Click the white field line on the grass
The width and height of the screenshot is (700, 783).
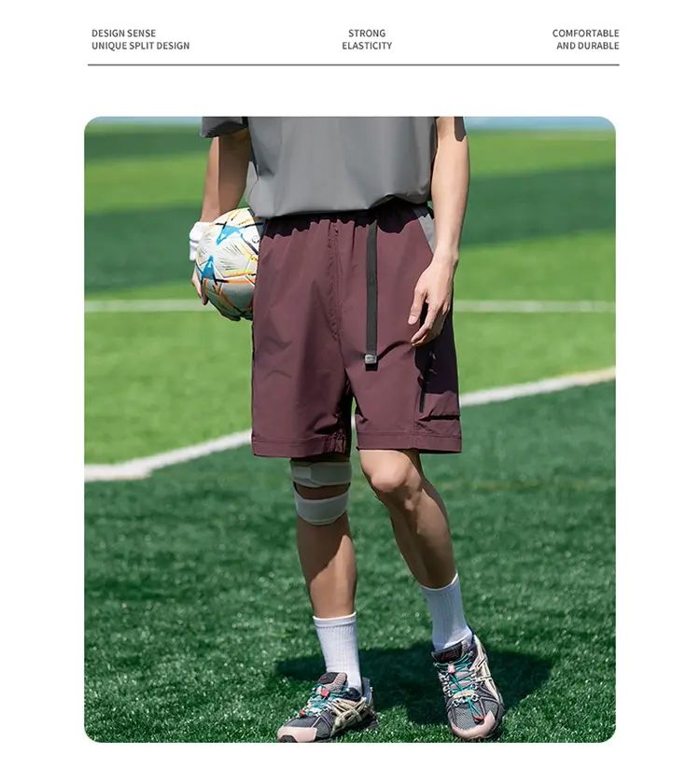tap(349, 425)
